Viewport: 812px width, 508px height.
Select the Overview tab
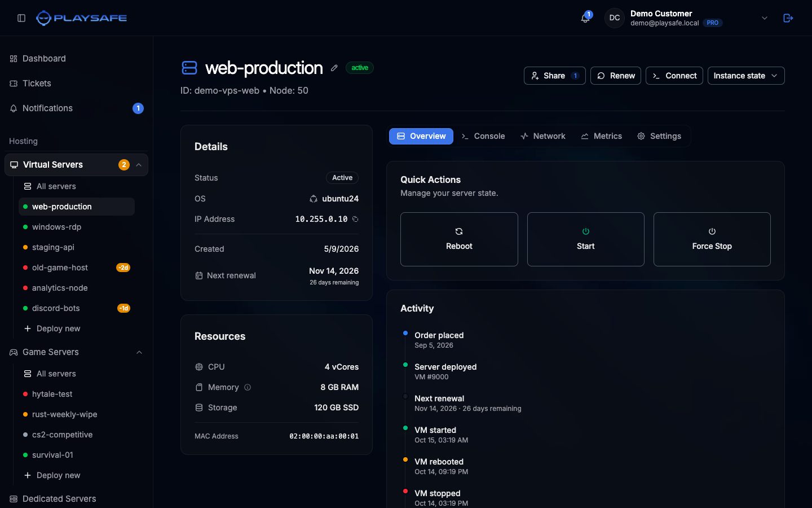(x=421, y=136)
